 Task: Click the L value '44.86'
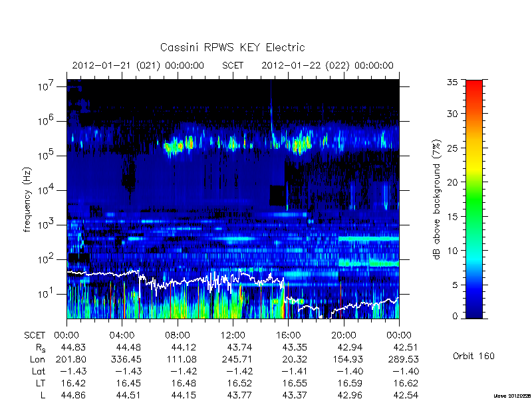tap(73, 395)
